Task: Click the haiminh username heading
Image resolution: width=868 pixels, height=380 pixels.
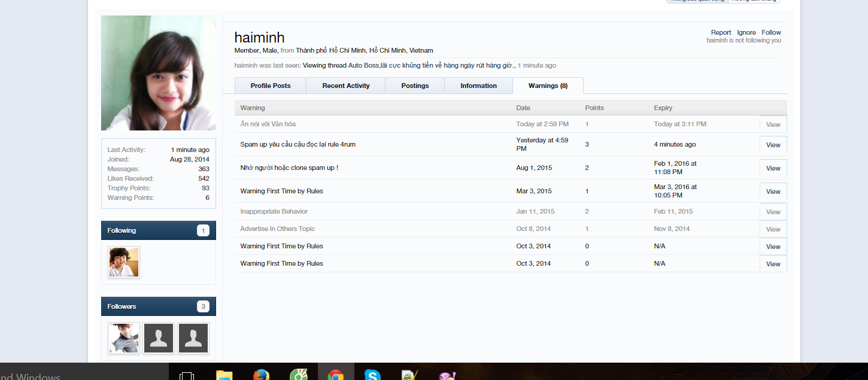Action: [x=259, y=38]
